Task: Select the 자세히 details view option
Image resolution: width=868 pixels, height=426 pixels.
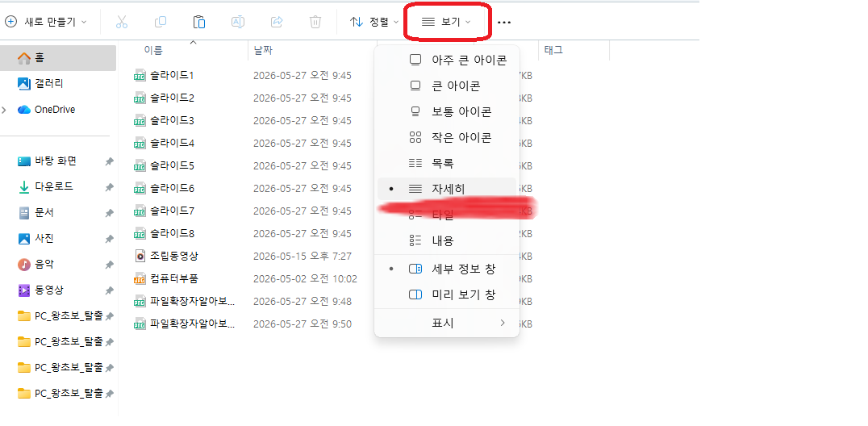Action: [447, 189]
